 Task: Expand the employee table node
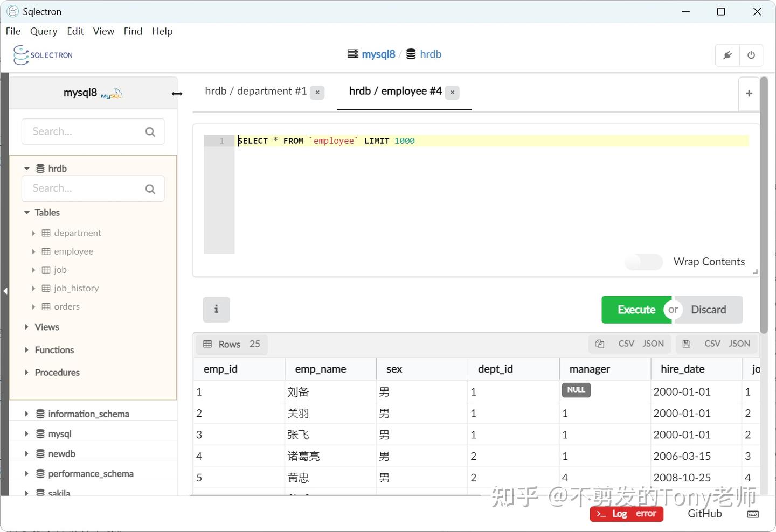click(x=33, y=251)
